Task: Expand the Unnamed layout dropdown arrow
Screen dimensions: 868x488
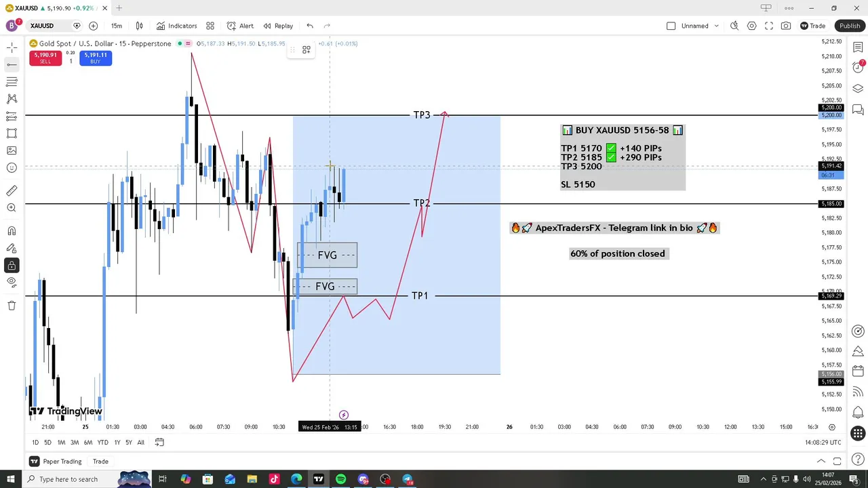Action: (716, 26)
